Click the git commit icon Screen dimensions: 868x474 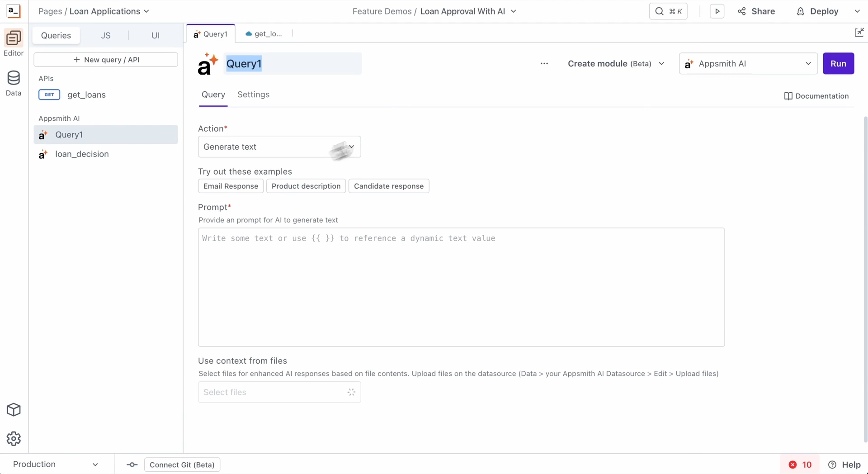pos(132,465)
